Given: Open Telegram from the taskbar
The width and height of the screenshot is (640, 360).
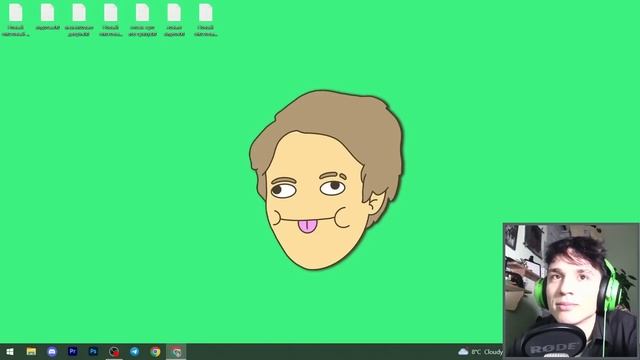Looking at the screenshot, I should (134, 351).
